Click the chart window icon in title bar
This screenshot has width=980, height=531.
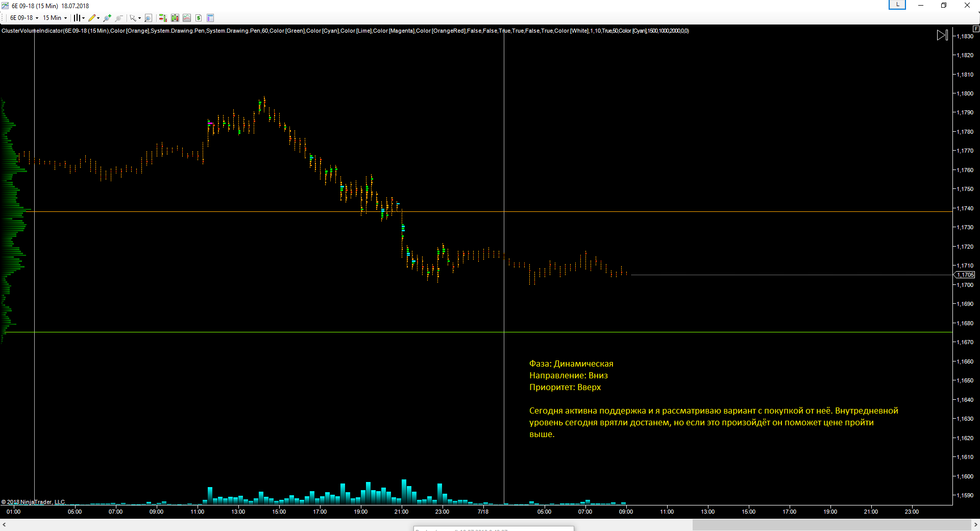click(5, 6)
